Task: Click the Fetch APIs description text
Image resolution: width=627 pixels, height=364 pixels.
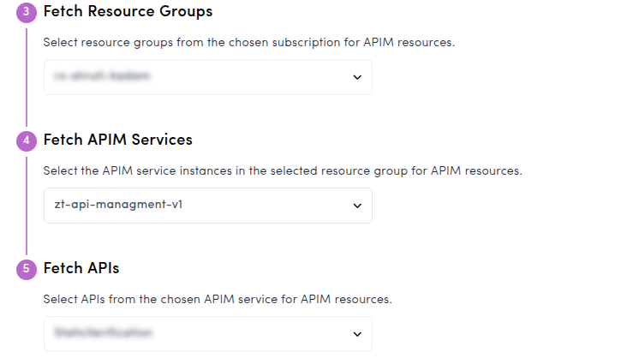Action: click(218, 299)
